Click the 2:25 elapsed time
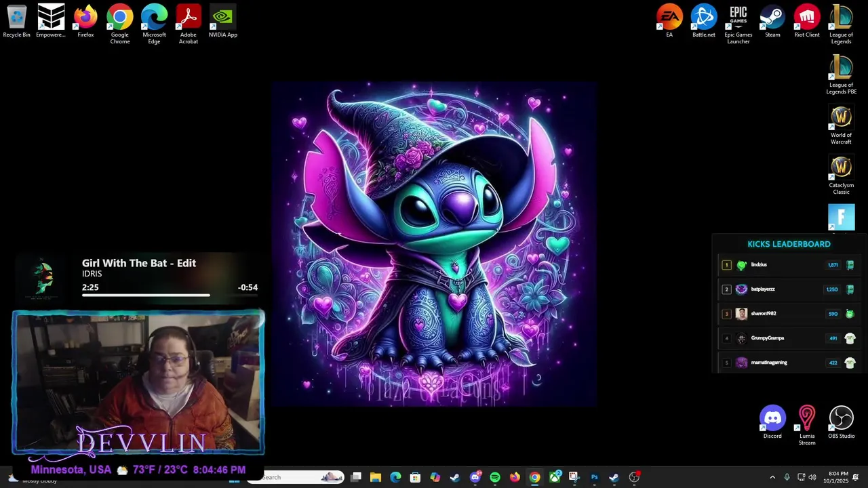Viewport: 868px width, 488px height. (90, 287)
